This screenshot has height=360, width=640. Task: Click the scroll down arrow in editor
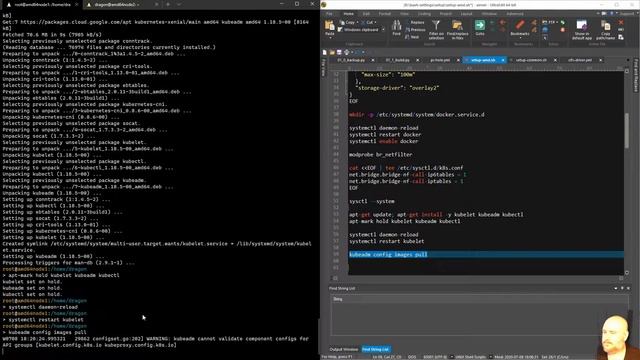[x=627, y=273]
